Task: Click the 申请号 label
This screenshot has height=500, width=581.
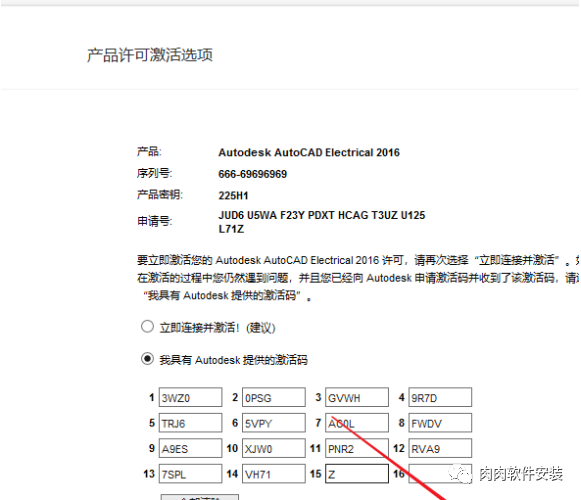Action: (x=155, y=221)
